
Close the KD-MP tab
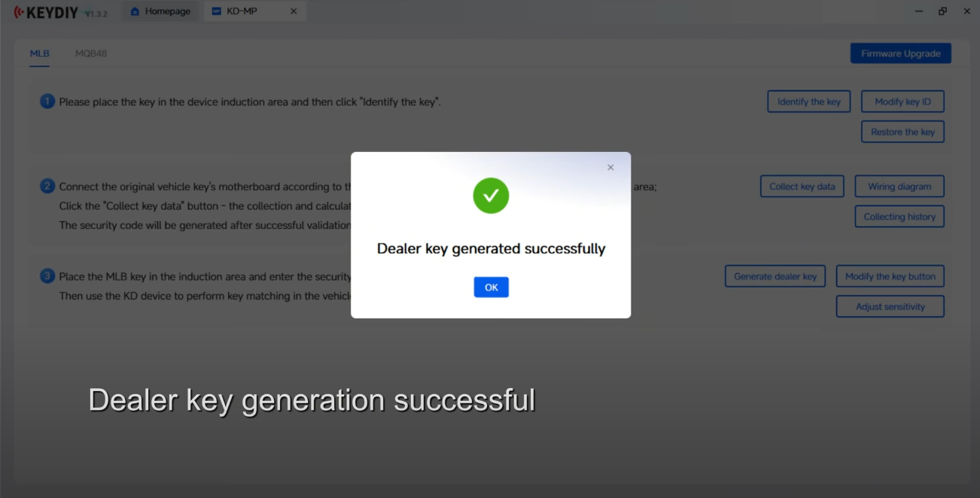pyautogui.click(x=294, y=11)
